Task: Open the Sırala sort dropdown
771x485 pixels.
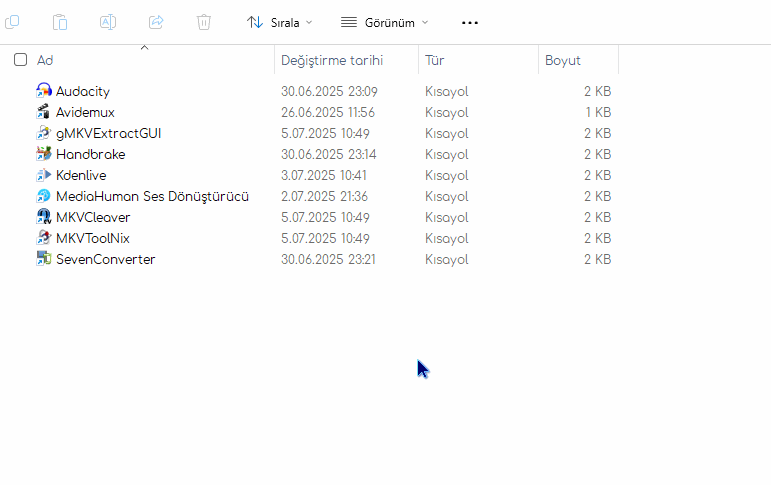Action: [x=279, y=23]
